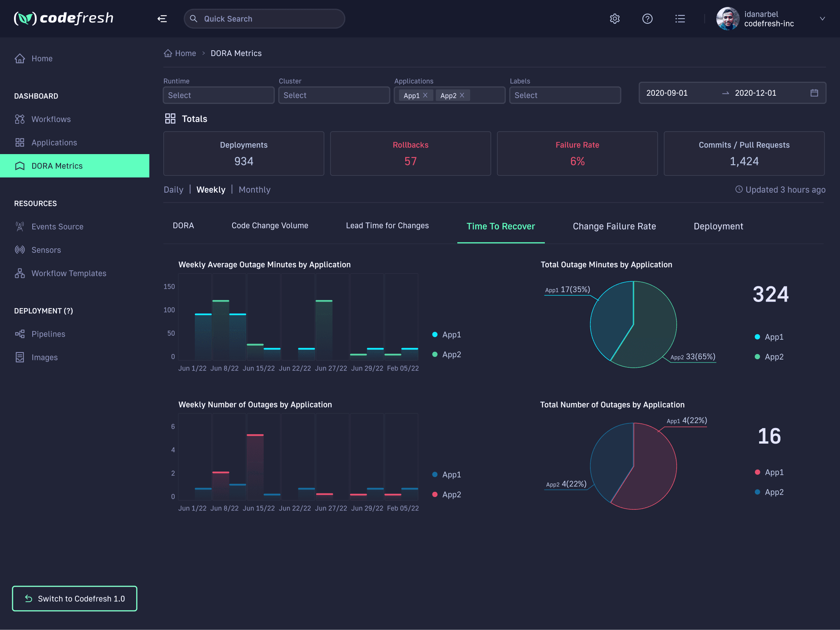
Task: Click the list view icon in header
Action: pyautogui.click(x=680, y=19)
